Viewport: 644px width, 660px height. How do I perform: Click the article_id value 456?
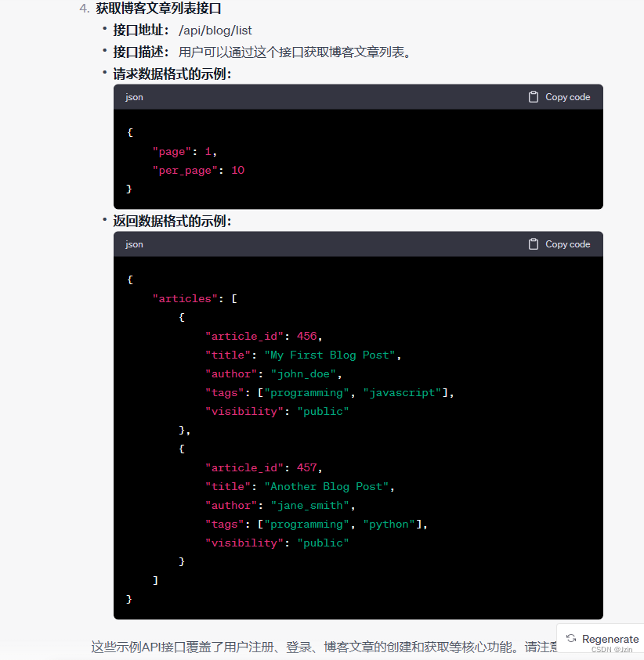coord(306,336)
